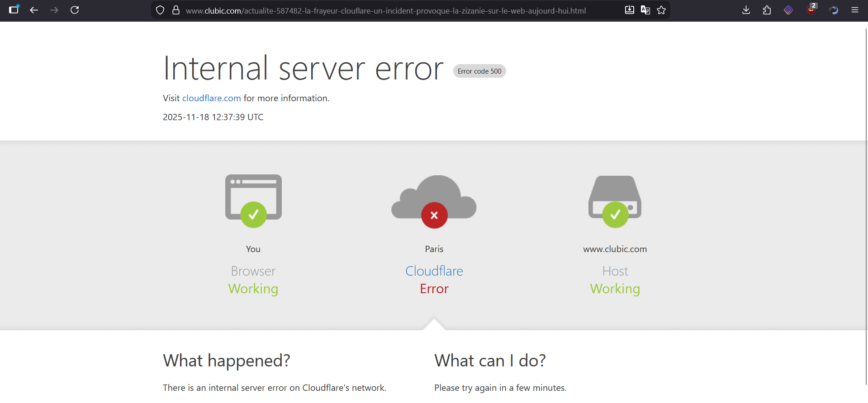Image resolution: width=868 pixels, height=403 pixels.
Task: Bookmark this page with the star icon
Action: 661,10
